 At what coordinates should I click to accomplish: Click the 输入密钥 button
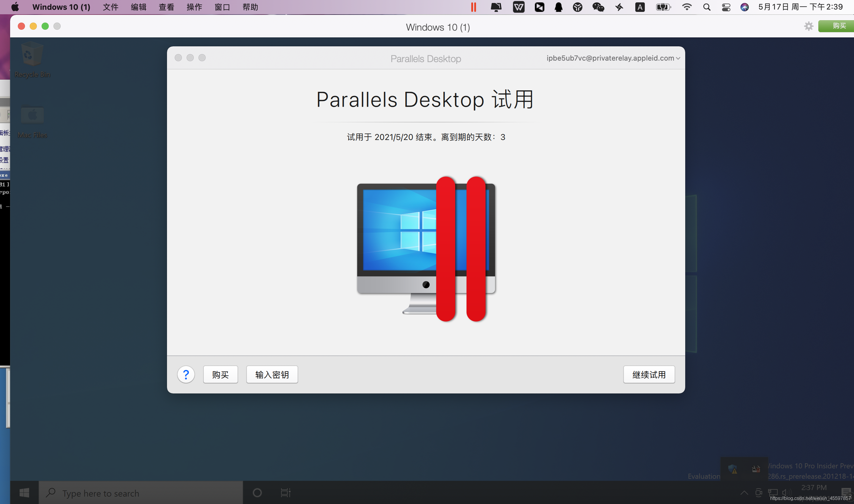(272, 374)
